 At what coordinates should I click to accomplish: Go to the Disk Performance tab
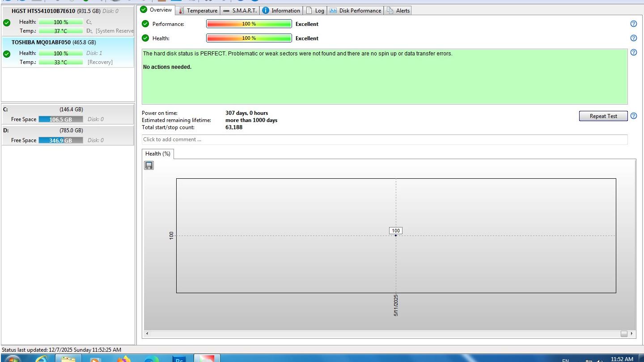point(356,11)
